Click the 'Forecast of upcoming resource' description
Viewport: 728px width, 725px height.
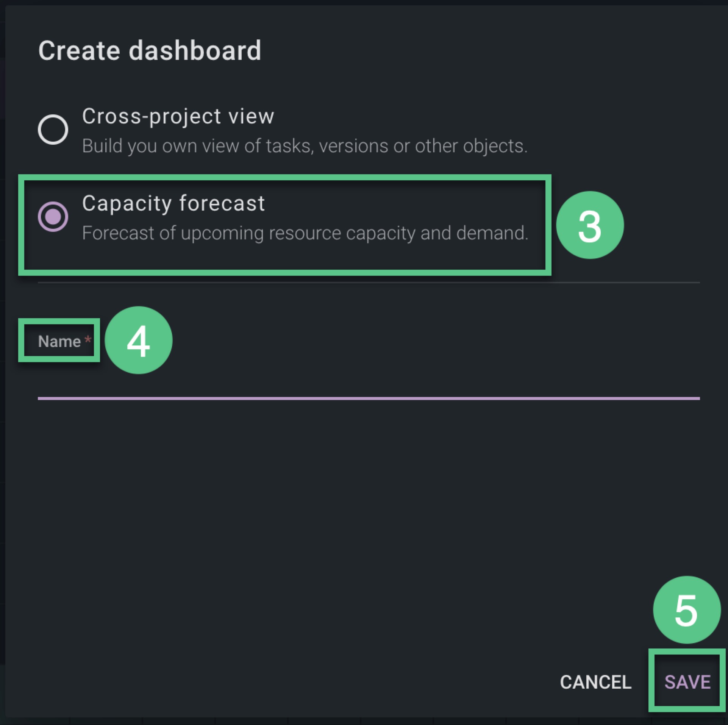click(x=305, y=233)
